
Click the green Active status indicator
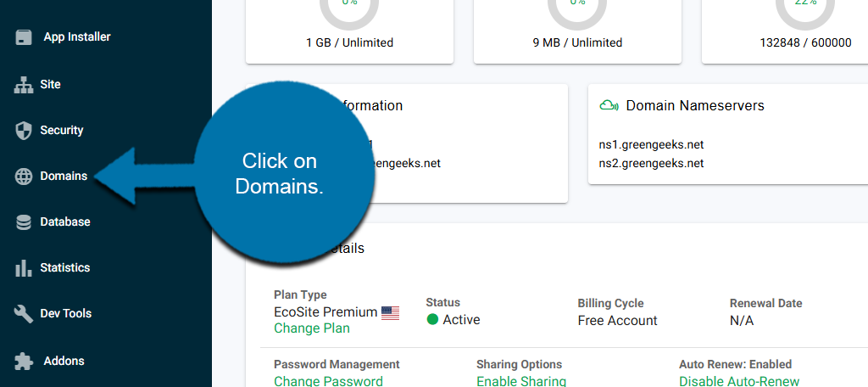(433, 320)
